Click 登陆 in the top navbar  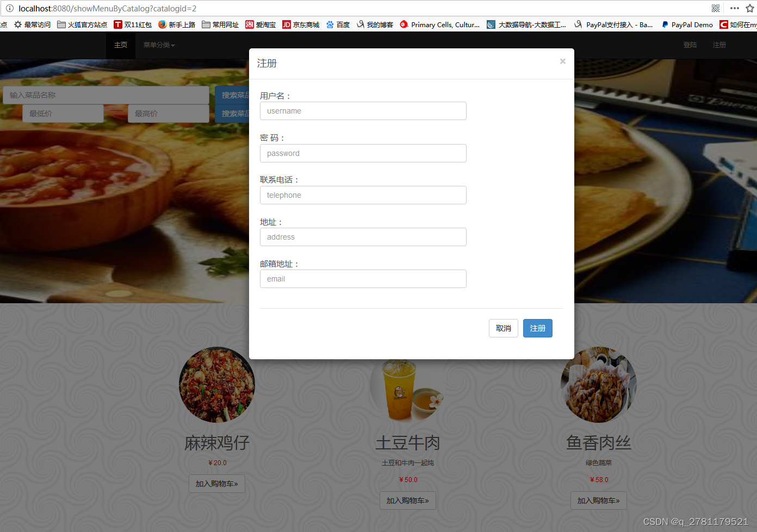690,45
